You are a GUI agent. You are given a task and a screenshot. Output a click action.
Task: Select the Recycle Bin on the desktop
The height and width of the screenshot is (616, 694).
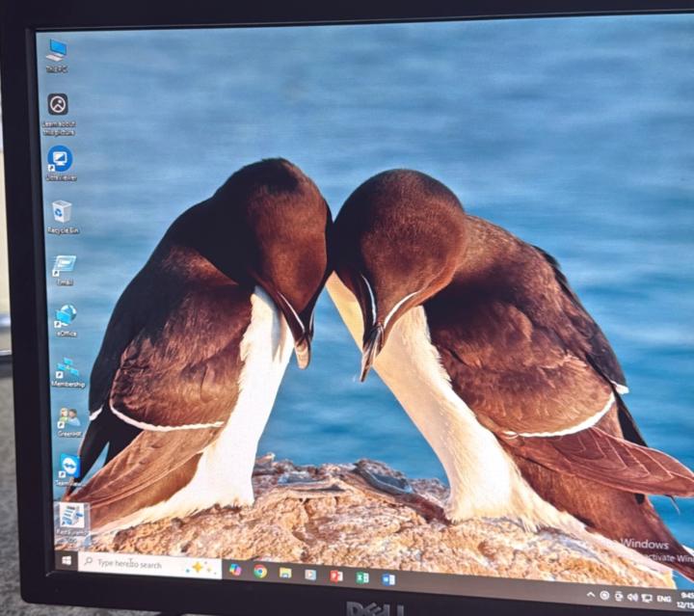[63, 211]
